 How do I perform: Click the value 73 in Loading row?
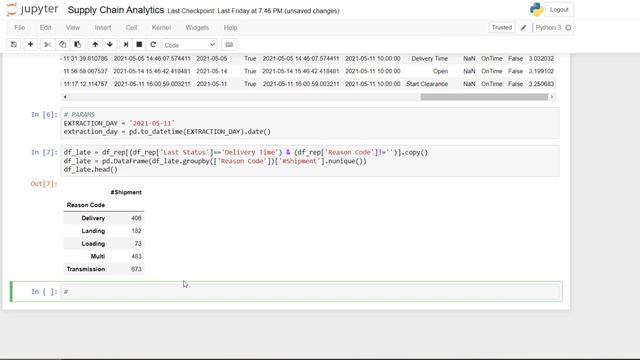138,244
